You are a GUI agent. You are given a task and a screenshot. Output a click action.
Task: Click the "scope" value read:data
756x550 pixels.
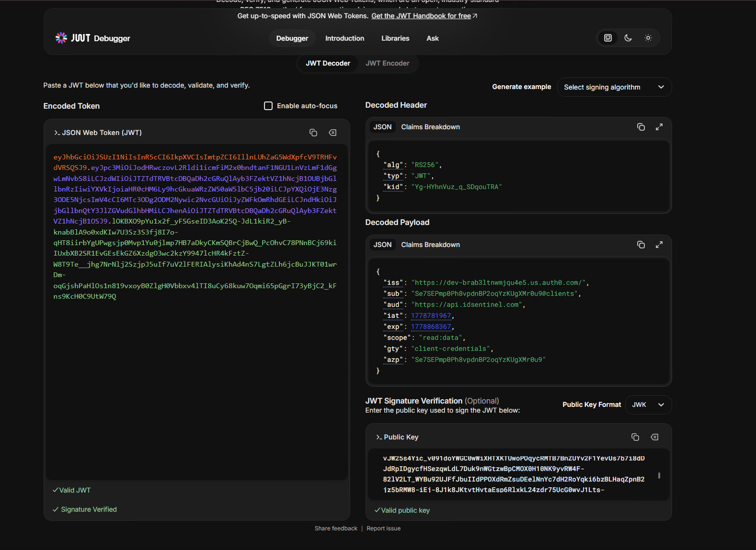coord(440,338)
